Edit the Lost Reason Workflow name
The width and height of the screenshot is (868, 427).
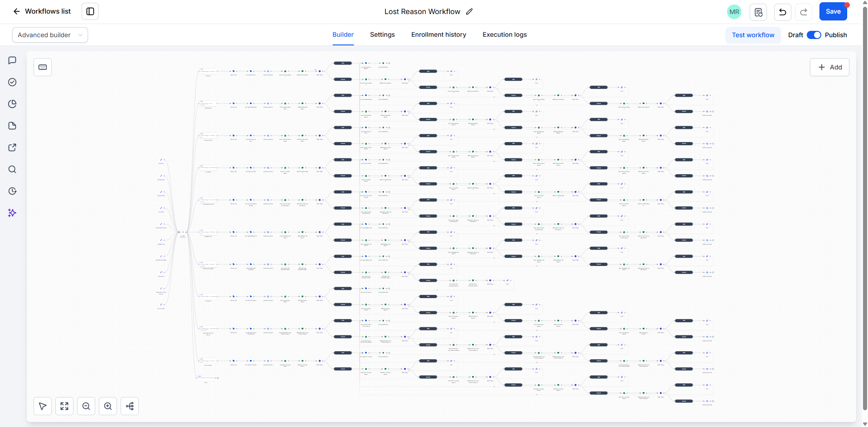(x=469, y=11)
